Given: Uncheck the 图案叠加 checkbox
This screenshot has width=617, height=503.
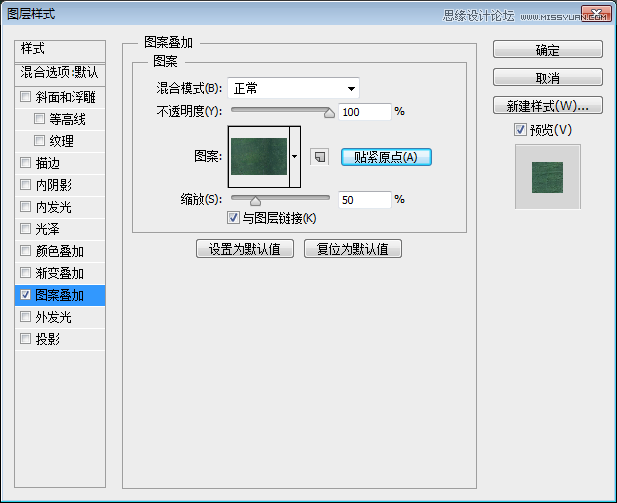Looking at the screenshot, I should click(26, 295).
